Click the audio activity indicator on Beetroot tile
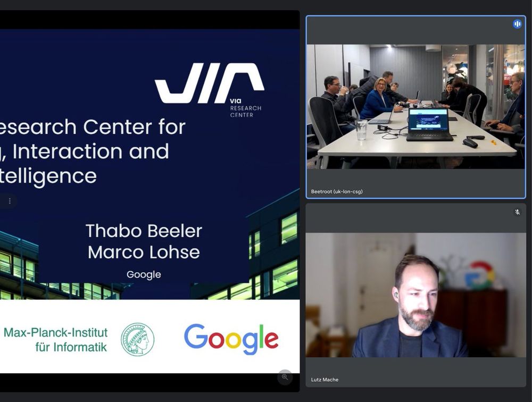The height and width of the screenshot is (402, 532). 517,24
